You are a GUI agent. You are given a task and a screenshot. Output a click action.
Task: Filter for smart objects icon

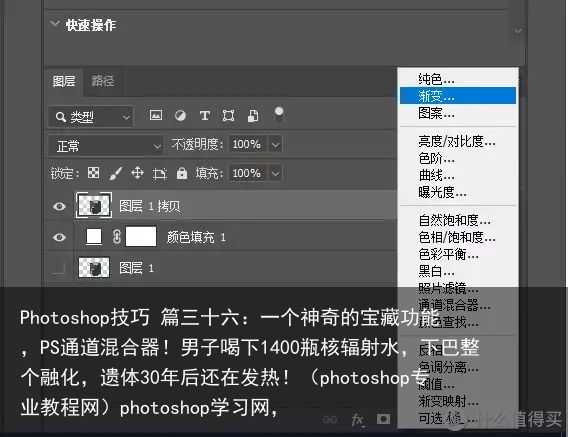click(x=253, y=115)
